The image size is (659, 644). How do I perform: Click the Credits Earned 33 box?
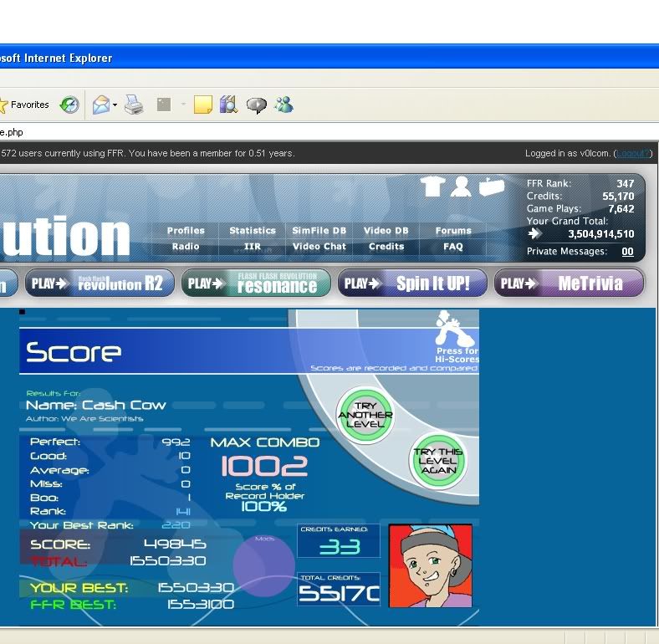click(x=339, y=540)
